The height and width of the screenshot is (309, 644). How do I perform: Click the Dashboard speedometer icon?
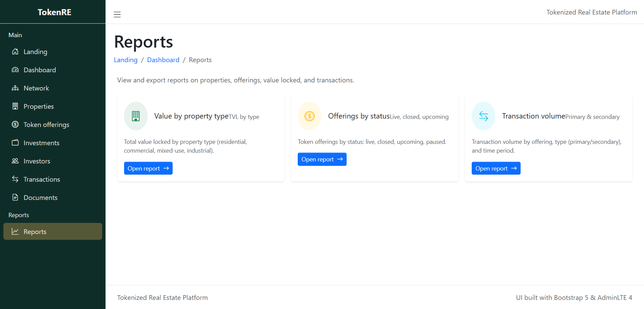coord(16,70)
